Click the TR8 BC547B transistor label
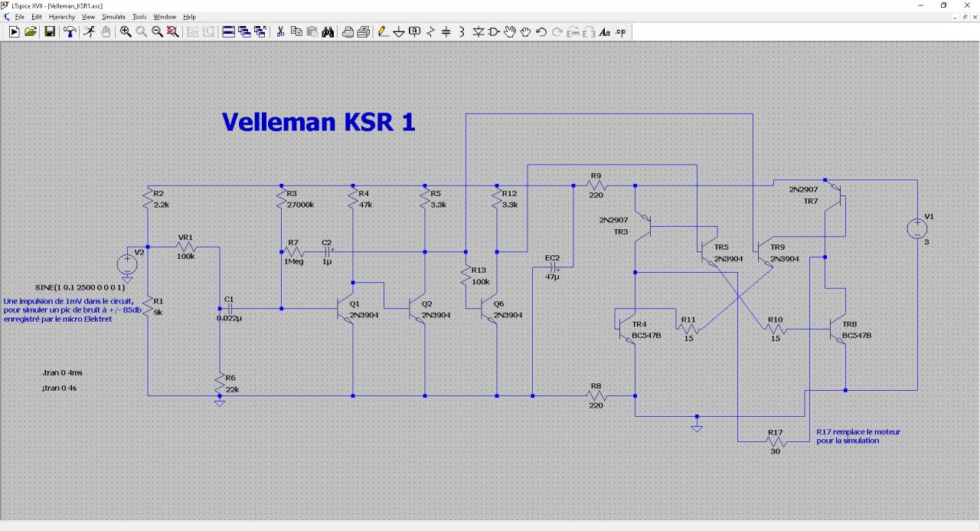Image resolution: width=980 pixels, height=531 pixels. (857, 336)
